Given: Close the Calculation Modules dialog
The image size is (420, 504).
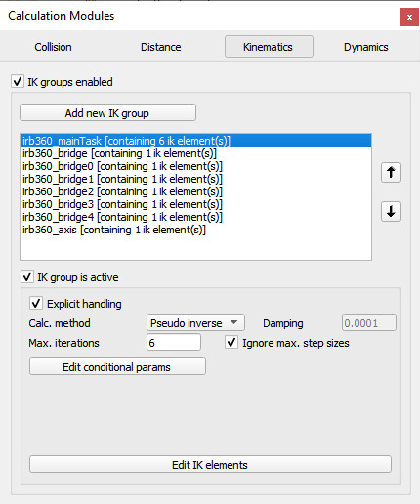Looking at the screenshot, I should pyautogui.click(x=409, y=17).
